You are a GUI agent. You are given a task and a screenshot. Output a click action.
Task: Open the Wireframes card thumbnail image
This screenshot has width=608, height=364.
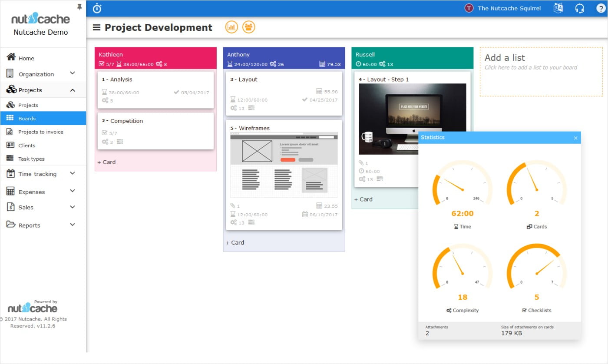pyautogui.click(x=284, y=165)
